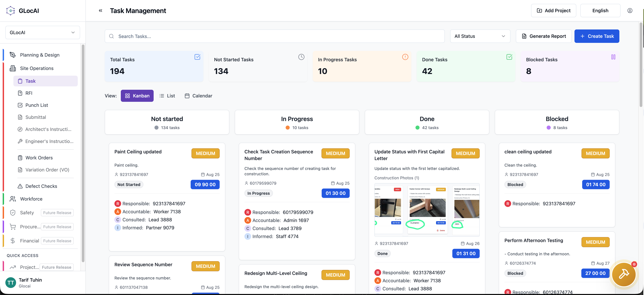Open Punch List in sidebar
The image size is (644, 295).
click(37, 105)
